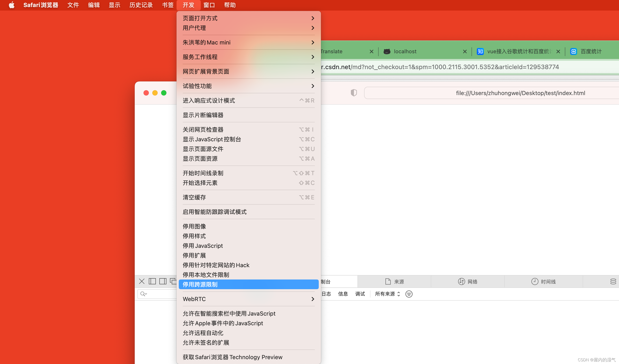Open the 历史记录 menu bar item
The height and width of the screenshot is (364, 619).
click(141, 5)
